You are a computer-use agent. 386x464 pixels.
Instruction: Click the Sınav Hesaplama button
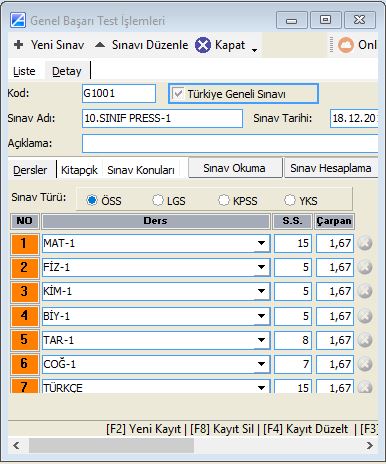[331, 168]
